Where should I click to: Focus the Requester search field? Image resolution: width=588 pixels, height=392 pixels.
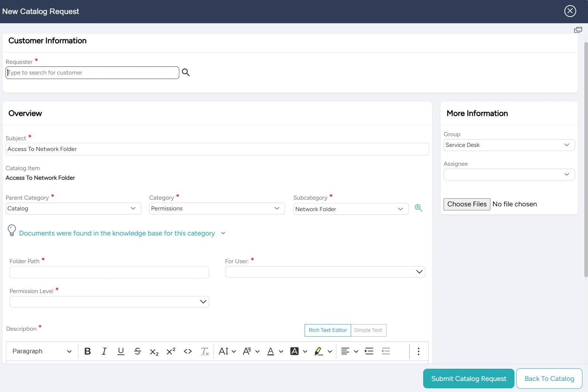coord(92,73)
